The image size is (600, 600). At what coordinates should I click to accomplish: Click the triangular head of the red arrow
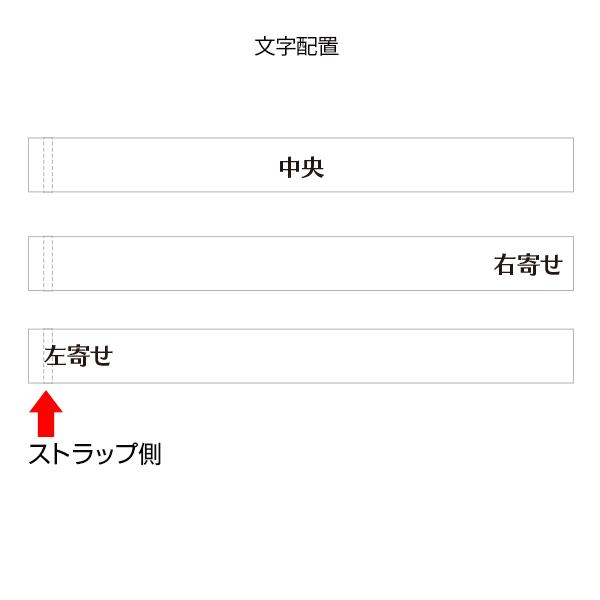click(x=46, y=403)
